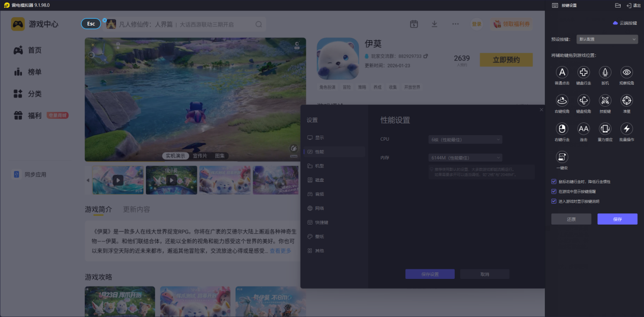This screenshot has width=644, height=317.
Task: Expand the 预设按键 默认配置 dropdown
Action: tap(607, 39)
